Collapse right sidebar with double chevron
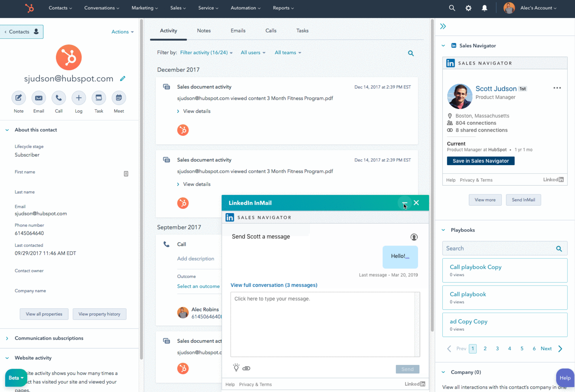This screenshot has width=575, height=392. tap(443, 26)
